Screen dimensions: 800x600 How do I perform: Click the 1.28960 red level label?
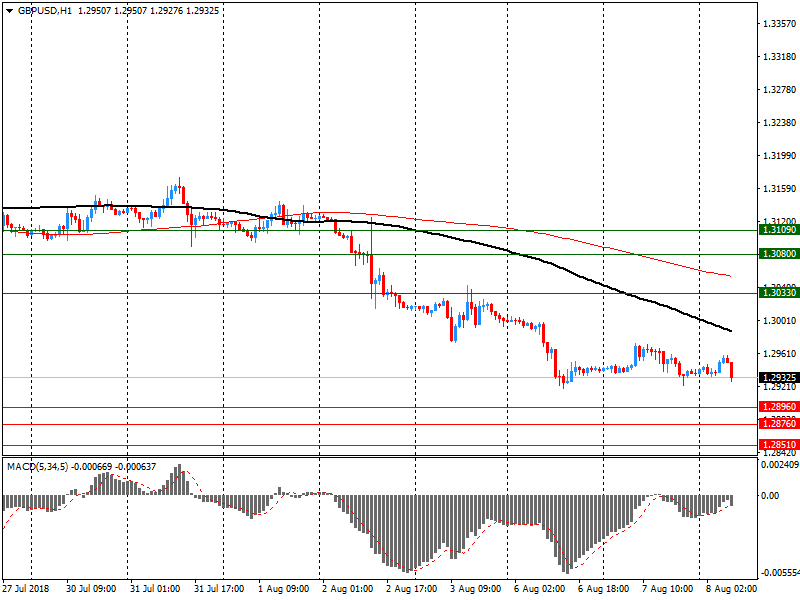pyautogui.click(x=779, y=407)
